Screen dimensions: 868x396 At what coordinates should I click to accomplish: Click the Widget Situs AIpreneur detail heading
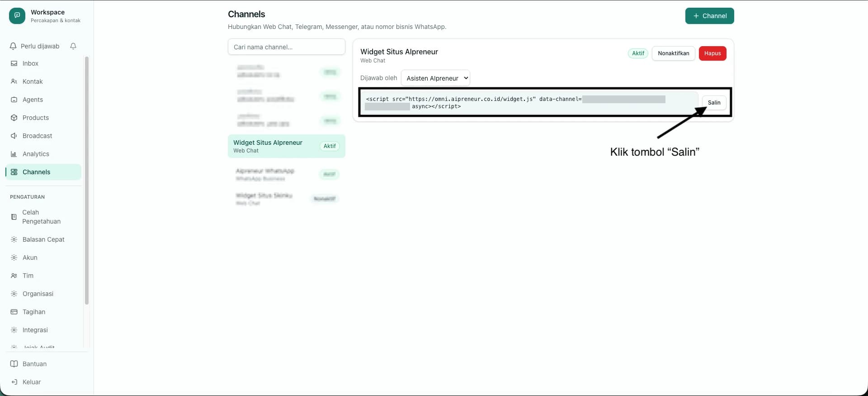point(399,52)
